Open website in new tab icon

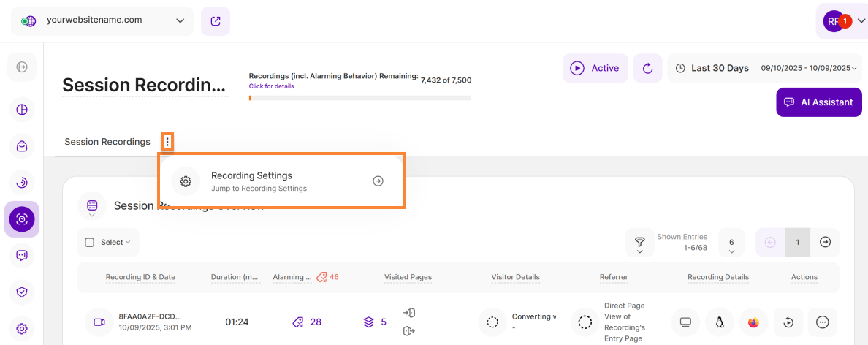216,21
